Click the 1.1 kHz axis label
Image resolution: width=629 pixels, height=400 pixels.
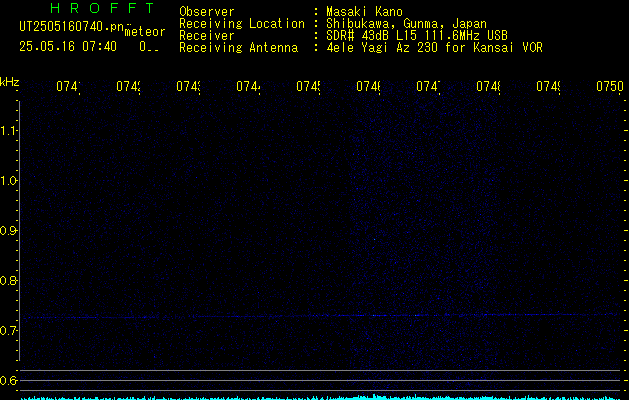point(8,131)
